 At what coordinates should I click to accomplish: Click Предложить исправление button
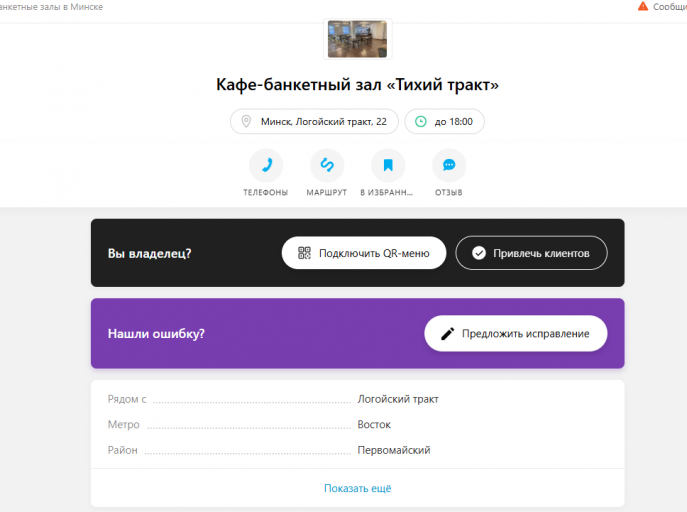[516, 333]
